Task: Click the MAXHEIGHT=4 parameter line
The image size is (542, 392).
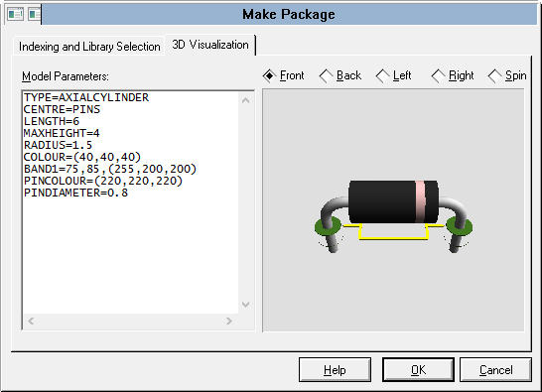Action: point(62,133)
